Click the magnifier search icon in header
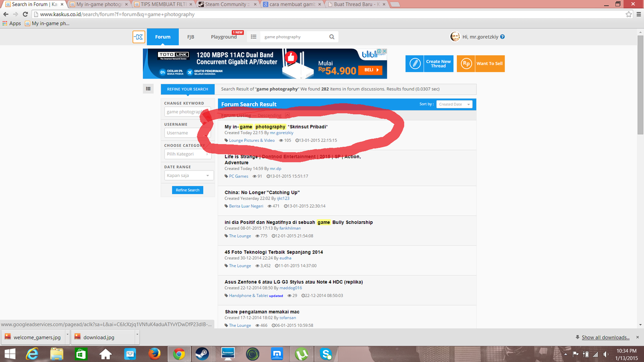The height and width of the screenshot is (362, 644). 332,37
